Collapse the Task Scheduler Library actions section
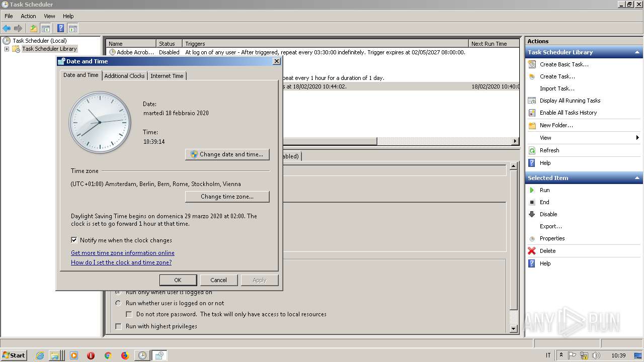Image resolution: width=644 pixels, height=362 pixels. [637, 52]
